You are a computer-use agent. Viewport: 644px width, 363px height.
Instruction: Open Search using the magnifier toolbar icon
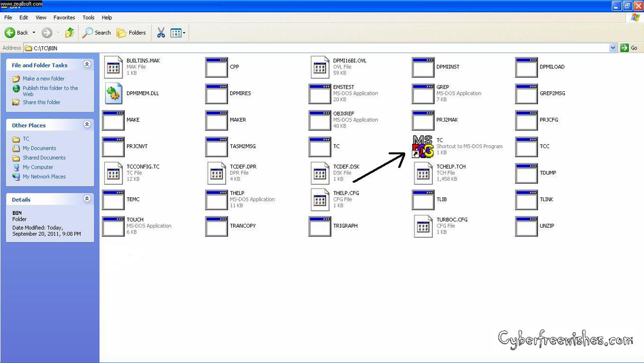pos(88,32)
